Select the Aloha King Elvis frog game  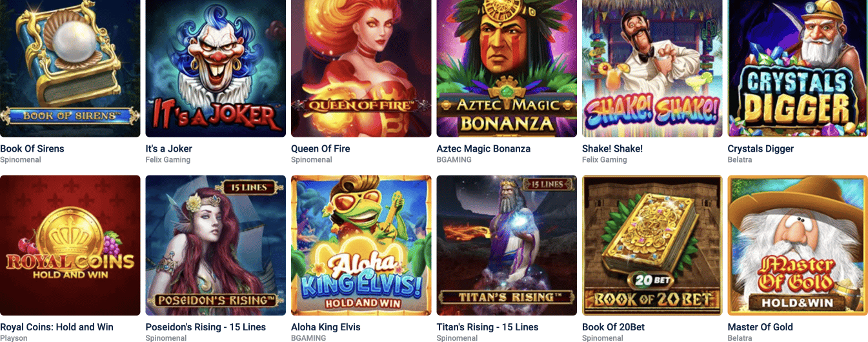coord(361,245)
